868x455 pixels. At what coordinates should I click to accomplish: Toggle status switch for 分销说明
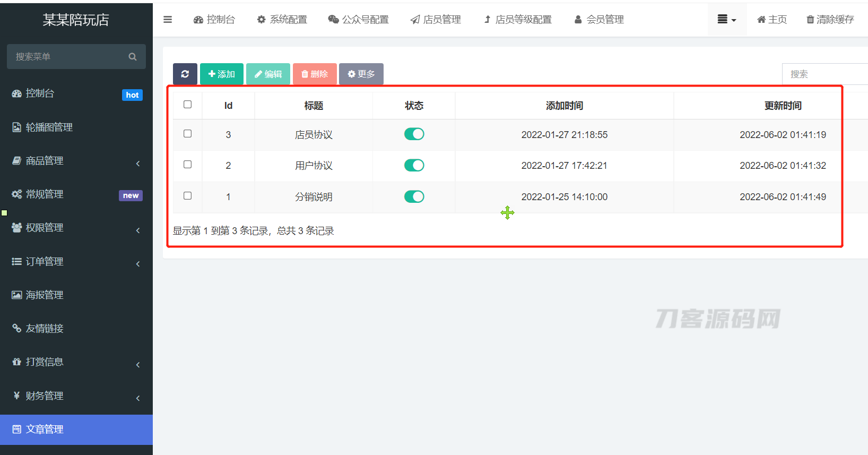point(414,197)
